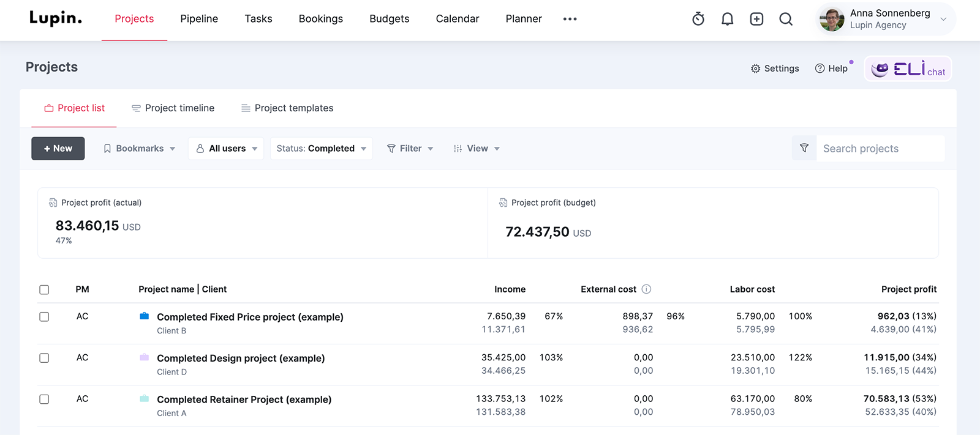Click the quick add plus icon

tap(756, 19)
